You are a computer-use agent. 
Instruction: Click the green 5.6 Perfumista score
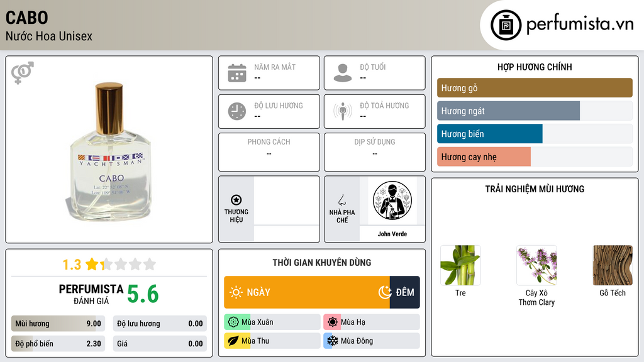pyautogui.click(x=143, y=294)
